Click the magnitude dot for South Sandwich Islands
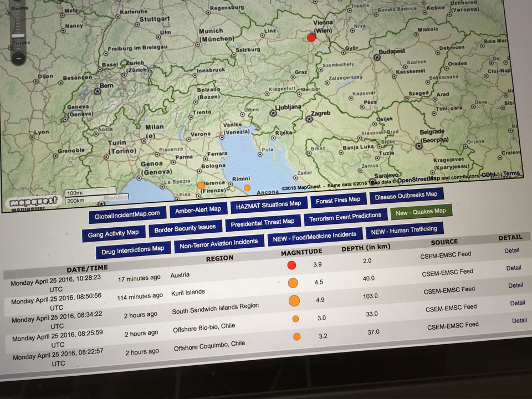This screenshot has width=532, height=399. click(x=294, y=300)
